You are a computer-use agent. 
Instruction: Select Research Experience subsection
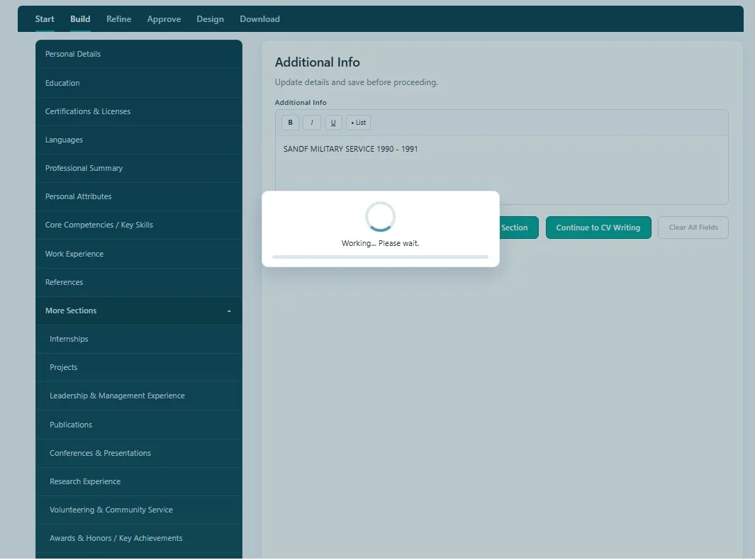tap(139, 481)
